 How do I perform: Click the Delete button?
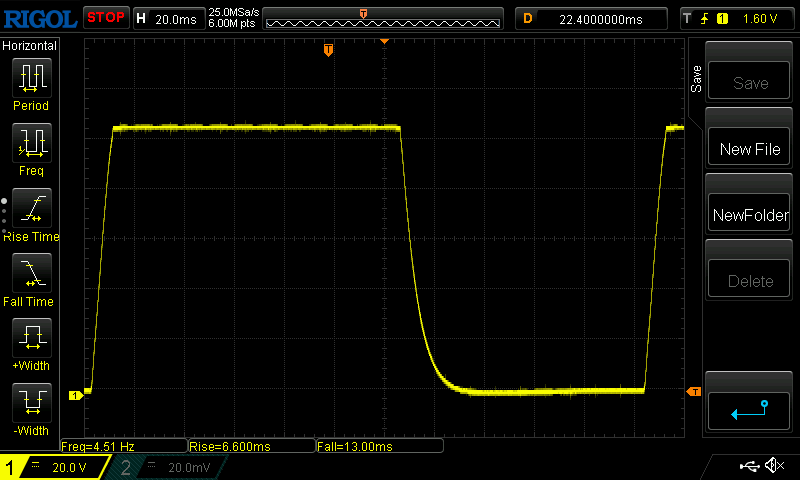(x=749, y=279)
